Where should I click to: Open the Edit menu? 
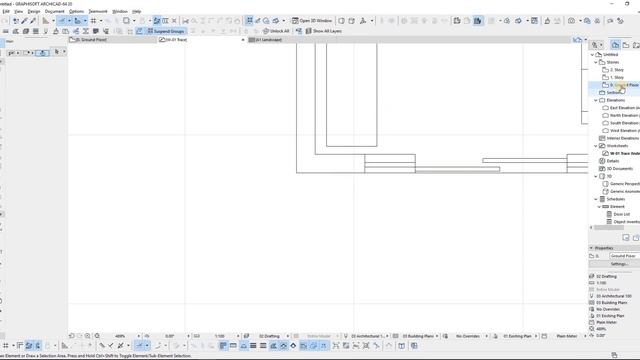(6, 11)
